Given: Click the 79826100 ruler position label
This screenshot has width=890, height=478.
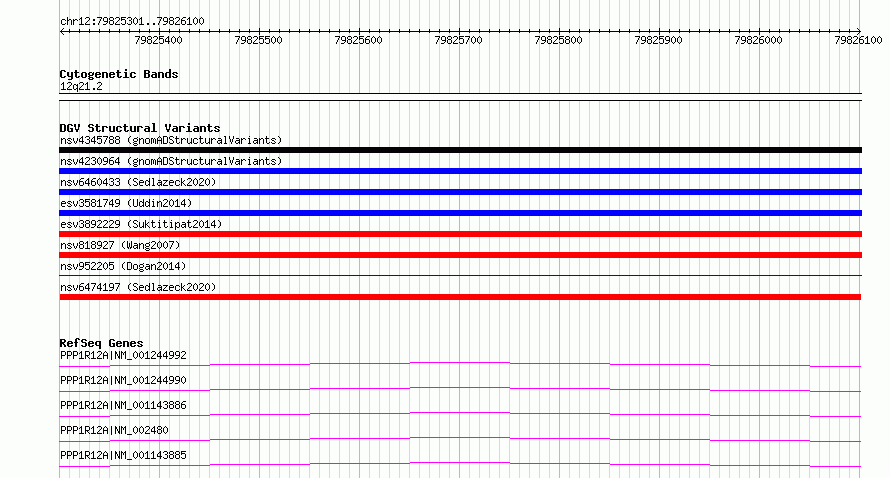Looking at the screenshot, I should click(858, 40).
